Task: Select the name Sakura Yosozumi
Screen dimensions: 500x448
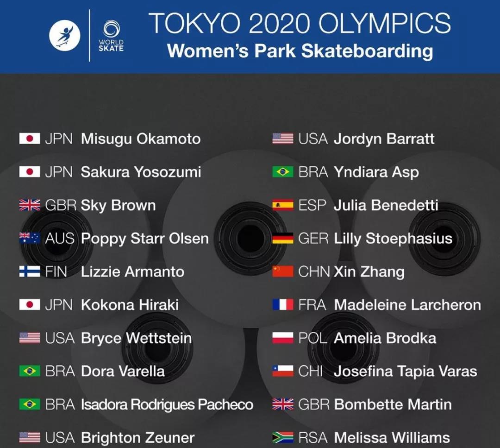Action: coord(141,172)
